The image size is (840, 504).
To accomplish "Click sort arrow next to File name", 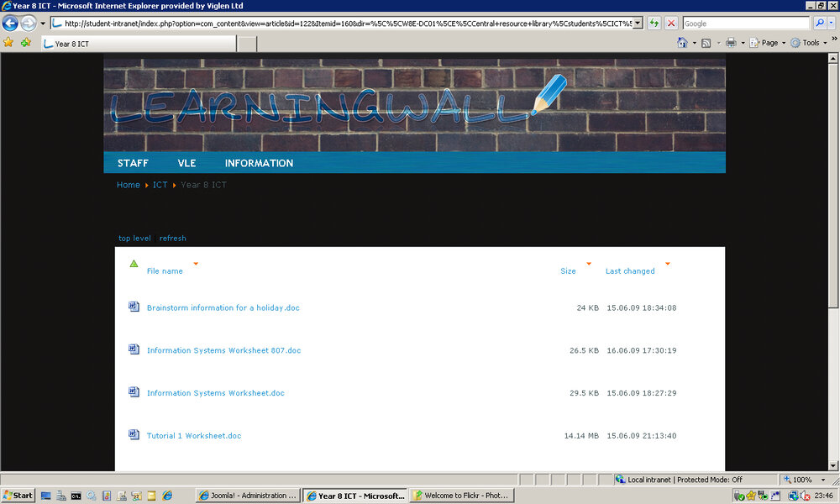I will [x=196, y=264].
